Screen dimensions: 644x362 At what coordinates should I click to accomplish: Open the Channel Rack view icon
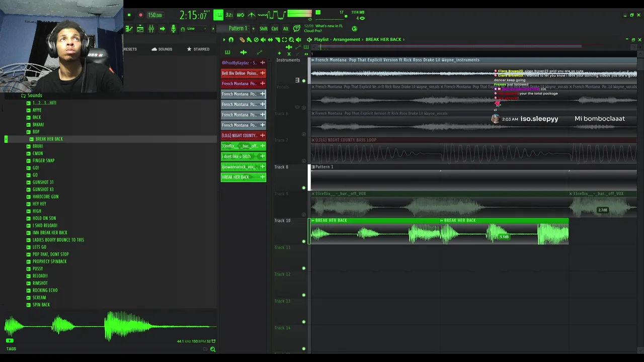coord(140,29)
